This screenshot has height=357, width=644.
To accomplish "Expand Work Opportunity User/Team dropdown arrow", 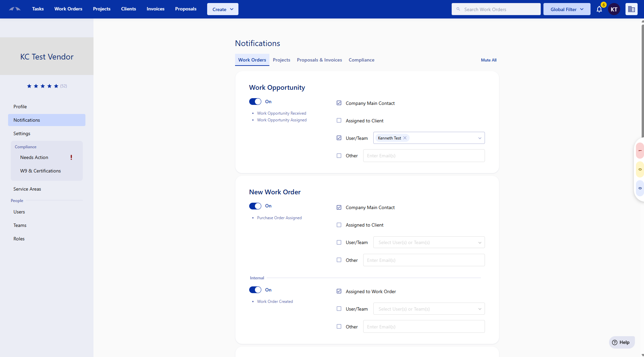I will pos(480,138).
